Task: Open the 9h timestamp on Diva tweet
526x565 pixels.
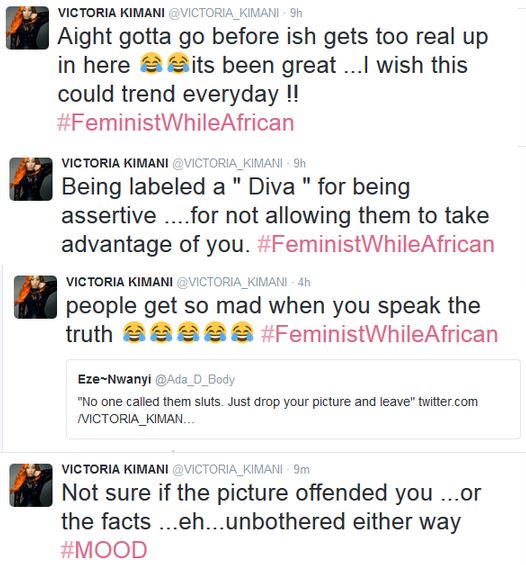Action: point(300,164)
